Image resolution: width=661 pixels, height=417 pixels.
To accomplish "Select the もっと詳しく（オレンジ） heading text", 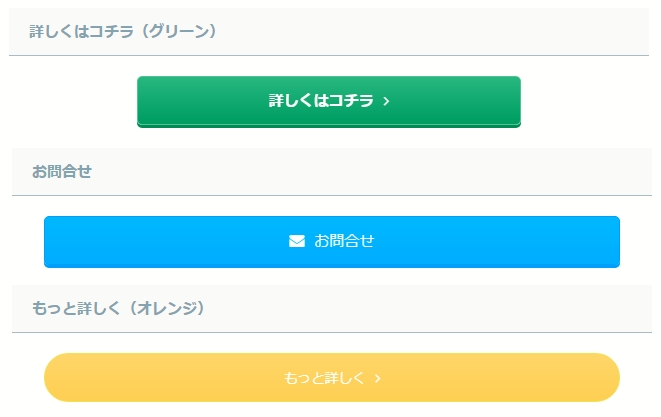I will click(x=118, y=308).
